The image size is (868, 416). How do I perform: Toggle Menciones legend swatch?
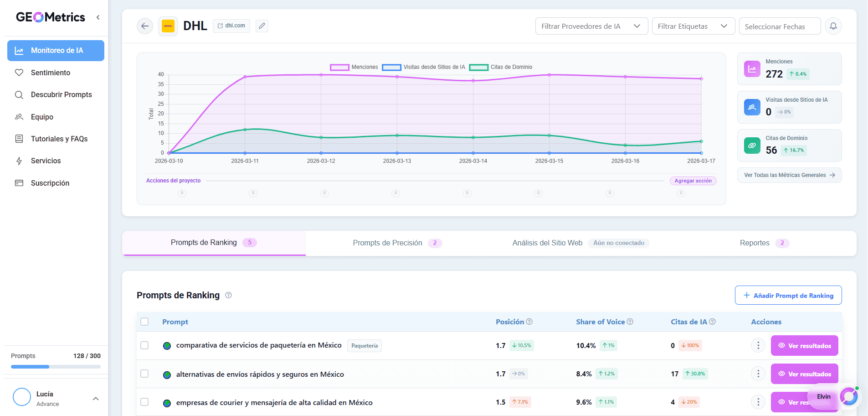(x=339, y=67)
